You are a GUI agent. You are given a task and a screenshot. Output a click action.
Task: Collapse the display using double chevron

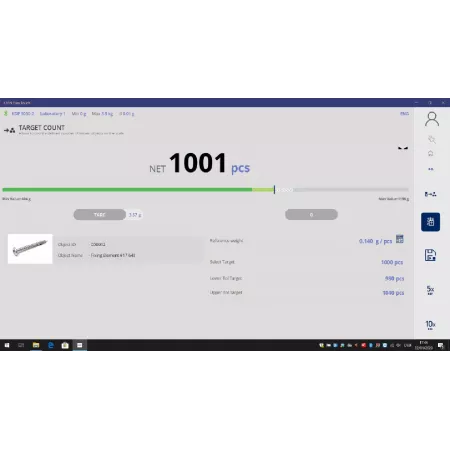coord(403,148)
